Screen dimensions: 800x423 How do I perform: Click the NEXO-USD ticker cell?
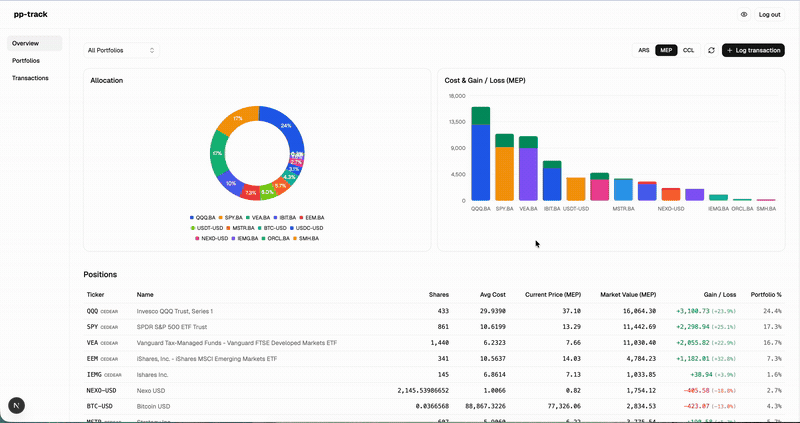tap(101, 390)
